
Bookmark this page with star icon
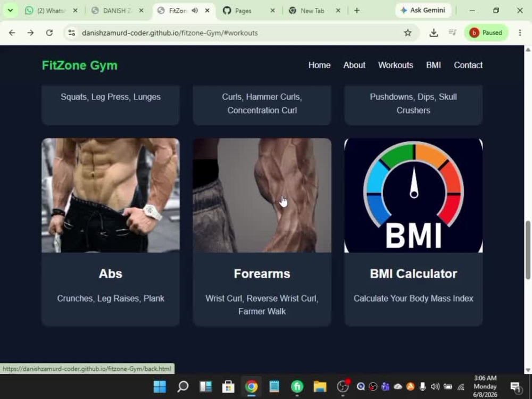click(408, 33)
